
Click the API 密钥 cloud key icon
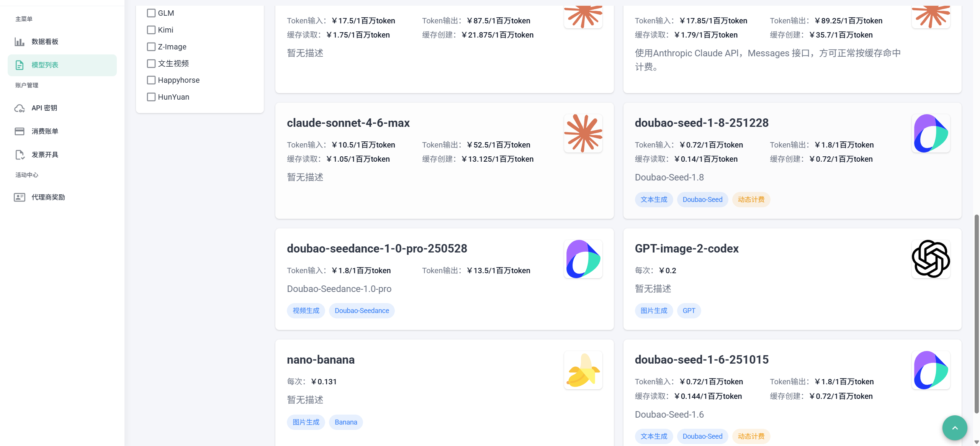20,108
